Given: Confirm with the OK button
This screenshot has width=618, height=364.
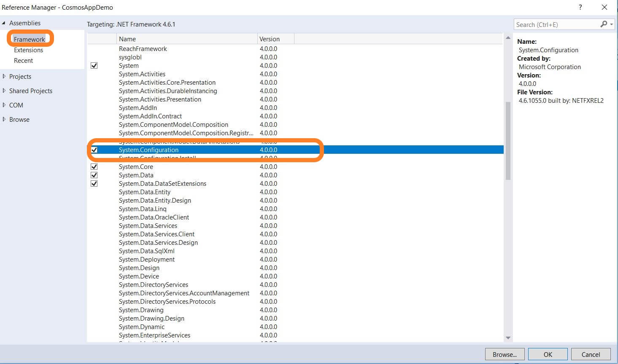Looking at the screenshot, I should point(548,354).
